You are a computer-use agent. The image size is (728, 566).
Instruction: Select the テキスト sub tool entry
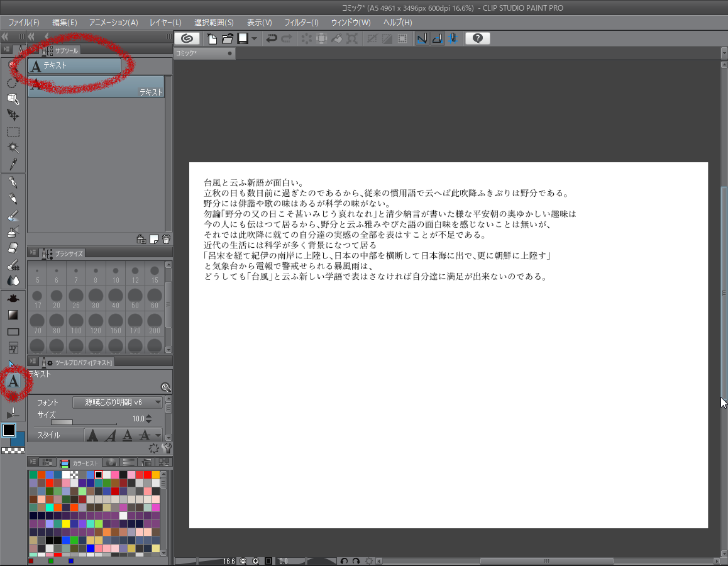[96, 86]
